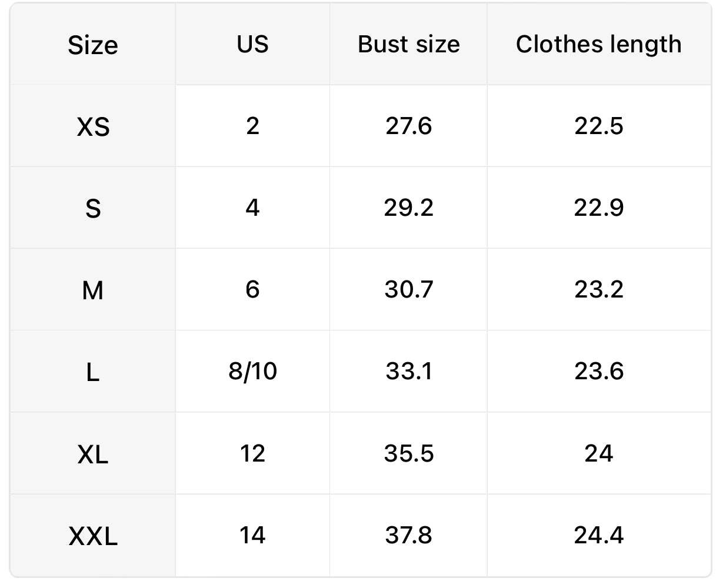
Task: Select the 23.6 clothes length cell
Action: 598,372
